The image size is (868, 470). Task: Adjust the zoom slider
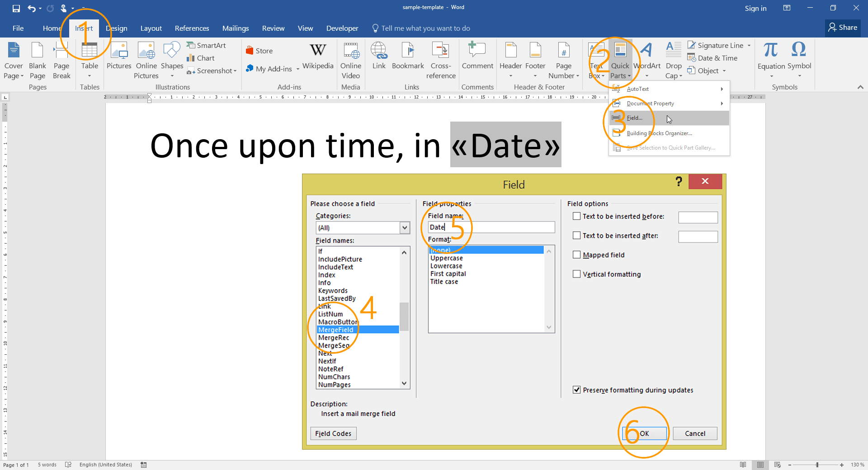click(816, 464)
